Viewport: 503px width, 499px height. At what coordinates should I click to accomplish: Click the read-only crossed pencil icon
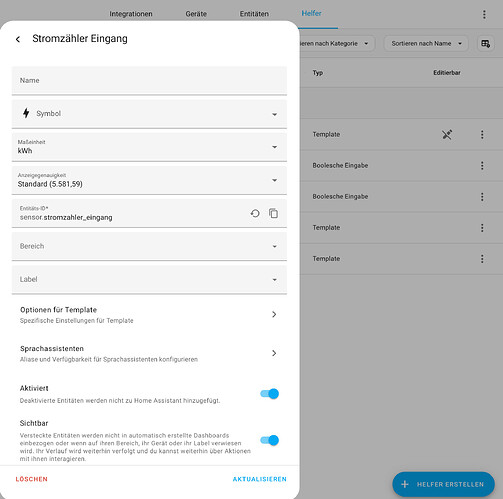[x=447, y=135]
